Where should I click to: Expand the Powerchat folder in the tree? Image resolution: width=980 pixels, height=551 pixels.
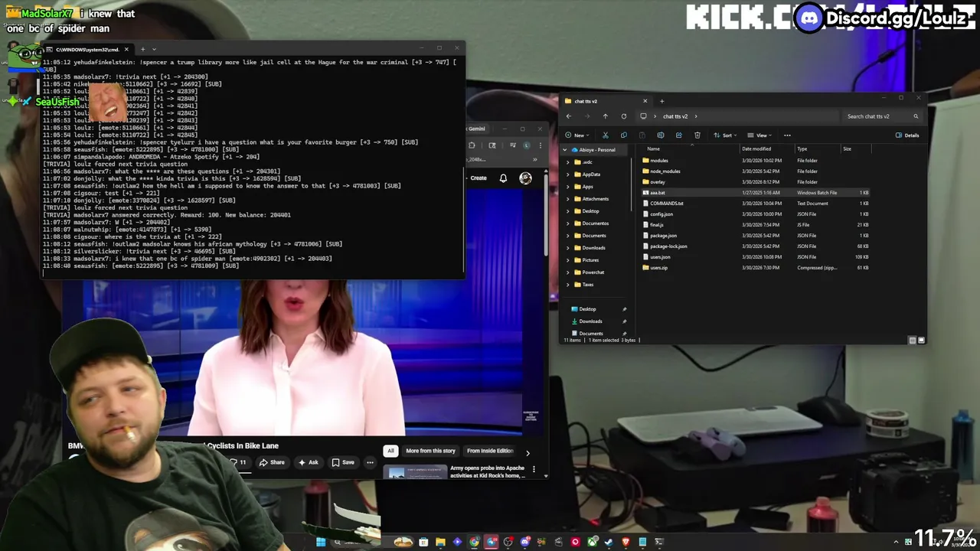[x=567, y=272]
